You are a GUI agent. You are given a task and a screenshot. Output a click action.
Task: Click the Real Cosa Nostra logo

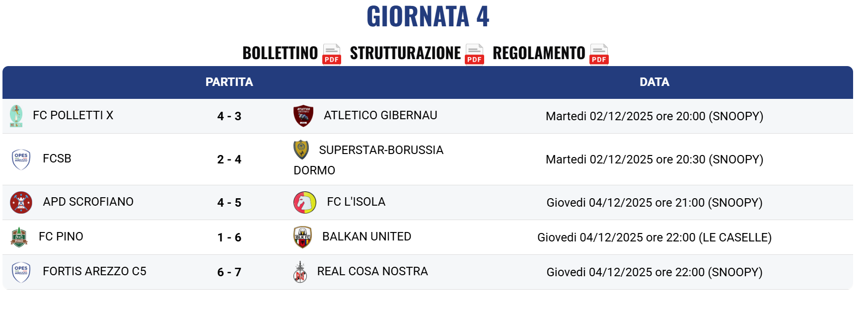coord(300,272)
